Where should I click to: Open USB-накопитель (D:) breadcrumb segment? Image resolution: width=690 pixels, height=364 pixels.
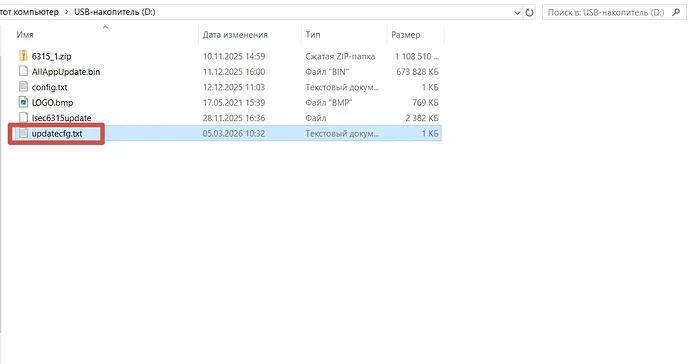click(114, 12)
